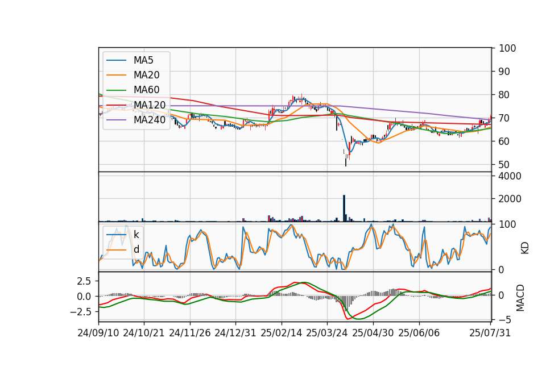This screenshot has height=392, width=546.
Task: Click the price axis value 50
Action: [x=504, y=165]
